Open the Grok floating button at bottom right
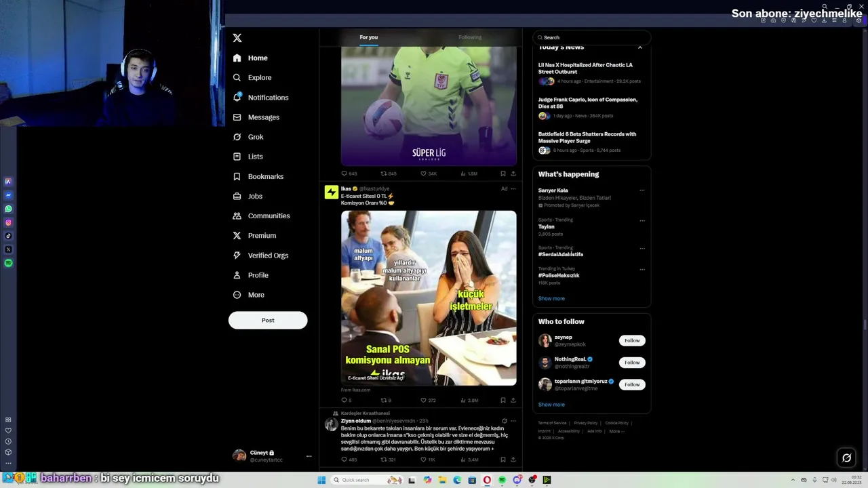The width and height of the screenshot is (868, 488). 846,457
